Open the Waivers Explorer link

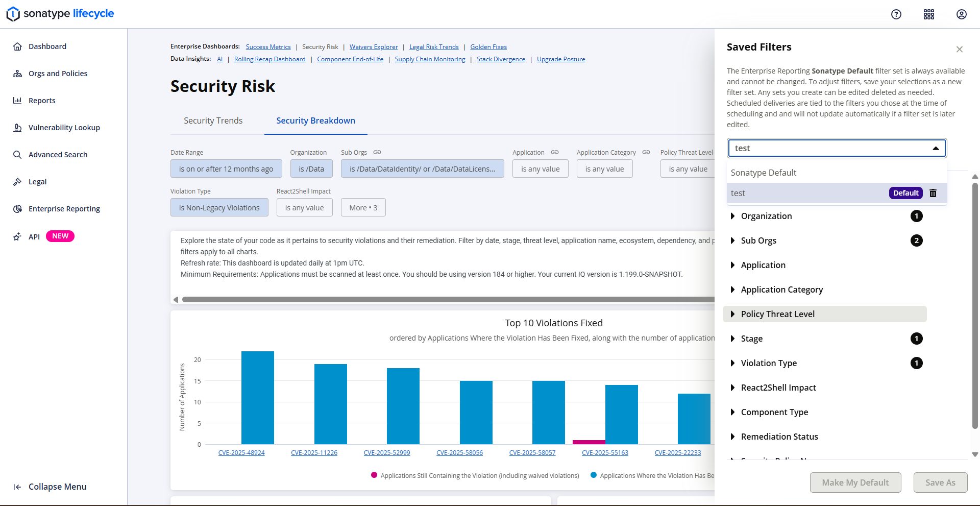(374, 47)
